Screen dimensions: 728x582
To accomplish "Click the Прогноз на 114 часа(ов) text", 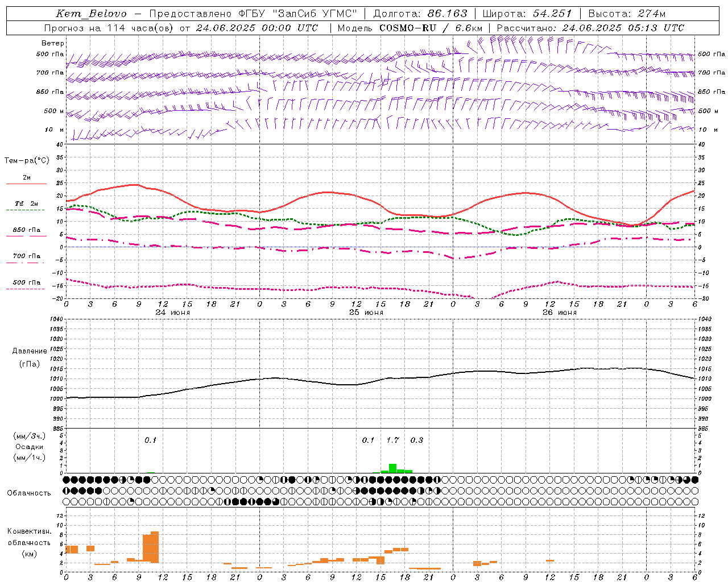I will (109, 28).
